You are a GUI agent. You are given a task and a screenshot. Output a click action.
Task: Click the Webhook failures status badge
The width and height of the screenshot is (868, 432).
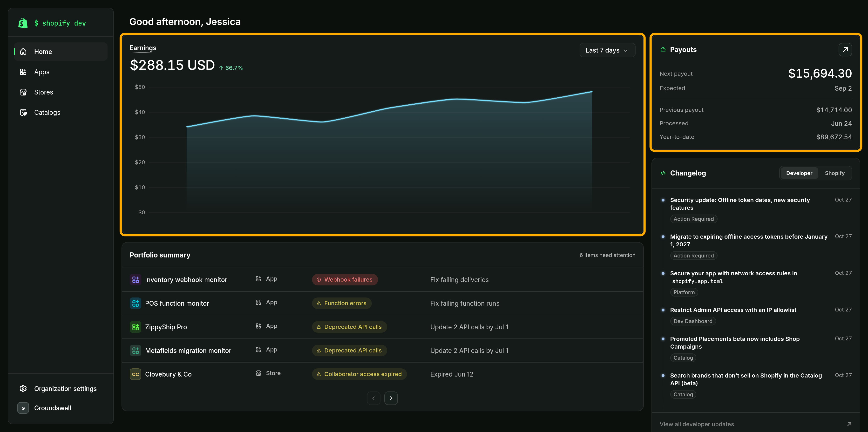click(x=345, y=280)
